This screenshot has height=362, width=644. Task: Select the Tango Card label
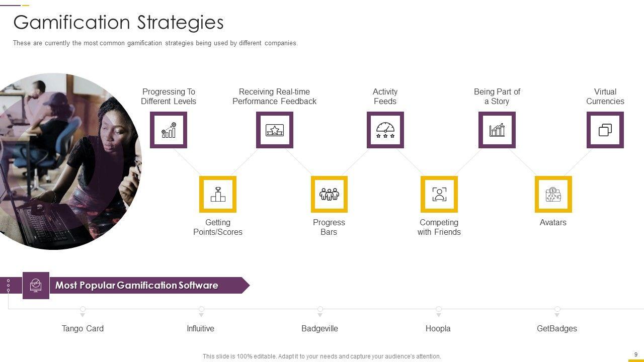[x=83, y=328]
